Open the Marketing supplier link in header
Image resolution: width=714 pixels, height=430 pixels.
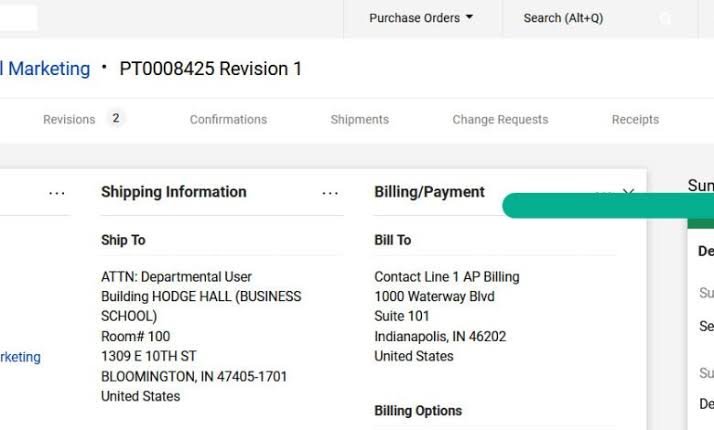click(x=46, y=69)
